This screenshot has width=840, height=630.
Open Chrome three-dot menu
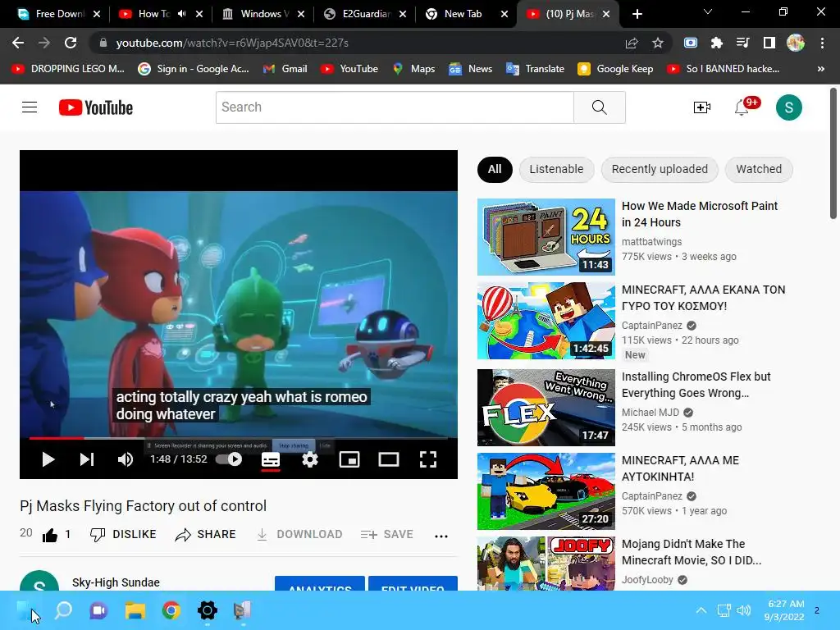[822, 43]
